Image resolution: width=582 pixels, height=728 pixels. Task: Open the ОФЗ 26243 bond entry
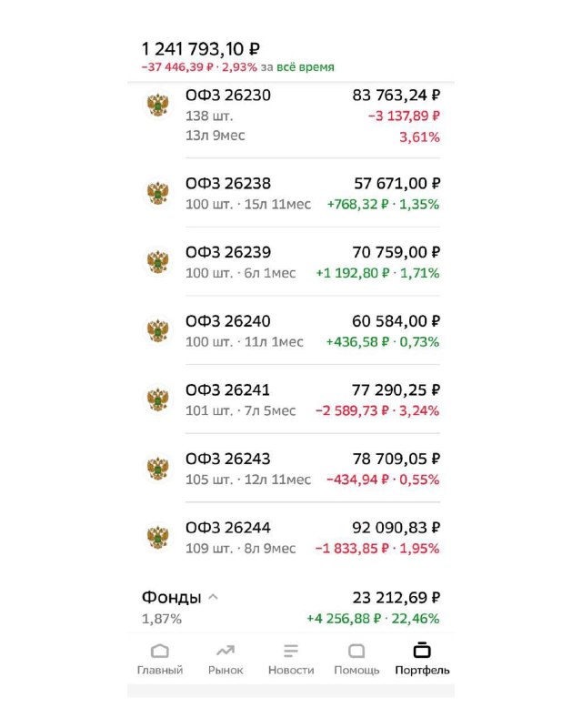pos(291,468)
